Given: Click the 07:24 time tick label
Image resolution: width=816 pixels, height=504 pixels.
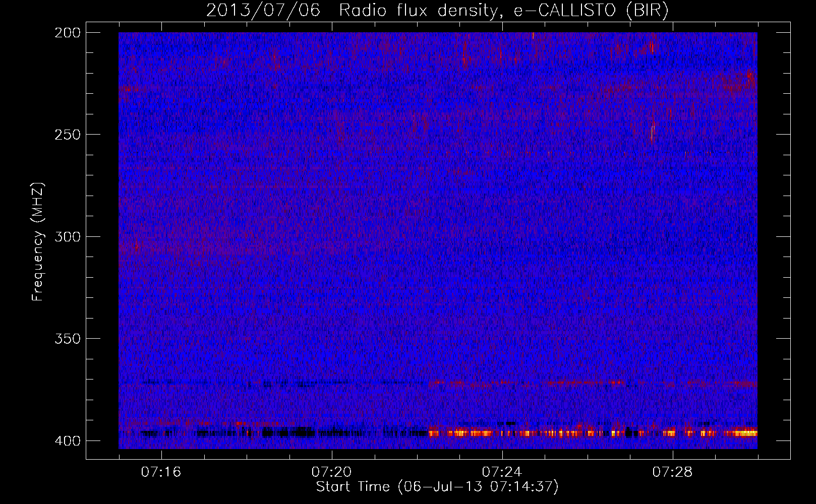Looking at the screenshot, I should pos(502,472).
